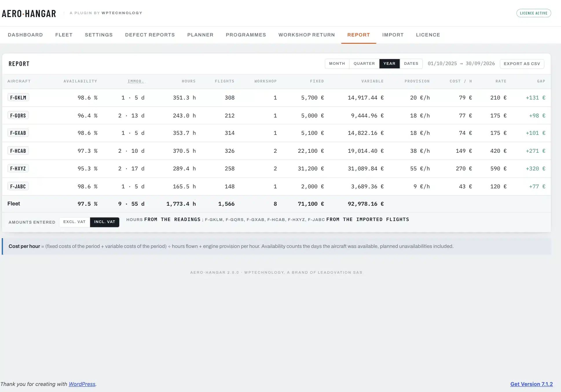Click the Licence Active badge
561x392 pixels.
tap(533, 13)
